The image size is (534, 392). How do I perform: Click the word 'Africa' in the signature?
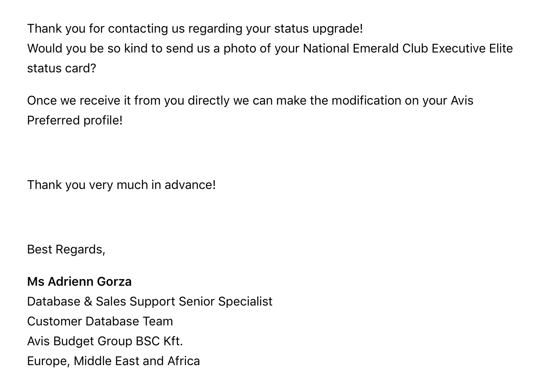(x=184, y=361)
